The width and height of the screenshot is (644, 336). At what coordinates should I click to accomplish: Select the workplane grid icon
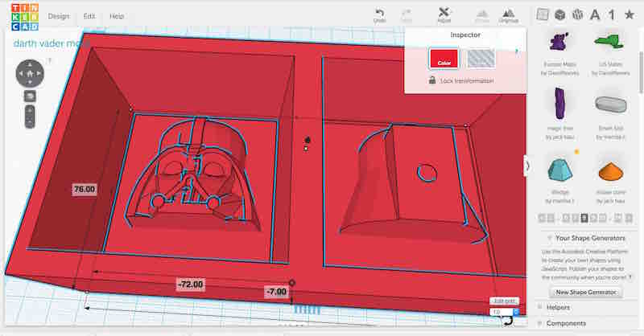(543, 14)
